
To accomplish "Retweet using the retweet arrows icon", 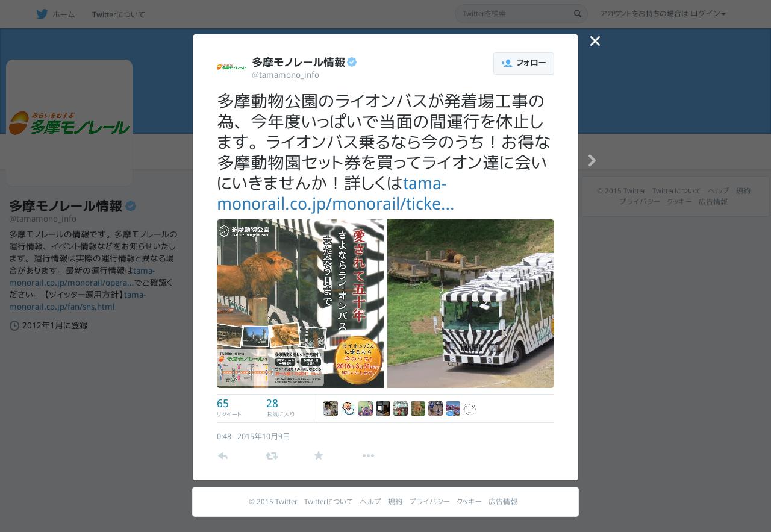I will pyautogui.click(x=272, y=456).
